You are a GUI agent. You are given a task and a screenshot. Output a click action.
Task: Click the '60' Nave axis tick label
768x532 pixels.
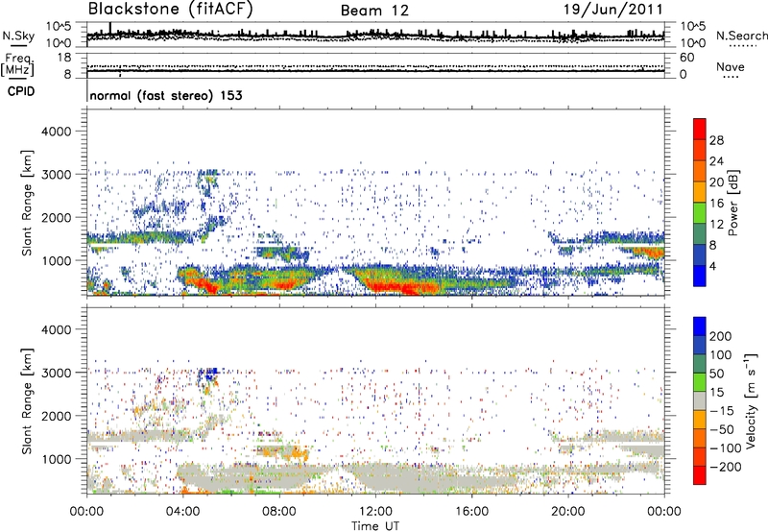click(x=686, y=58)
